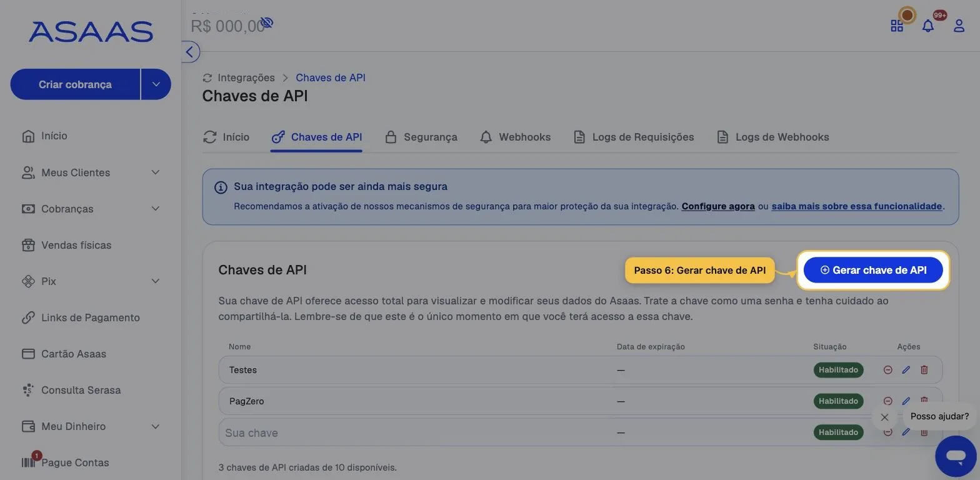Click the 3 chaves de API criadas text
This screenshot has width=980, height=480.
[307, 467]
